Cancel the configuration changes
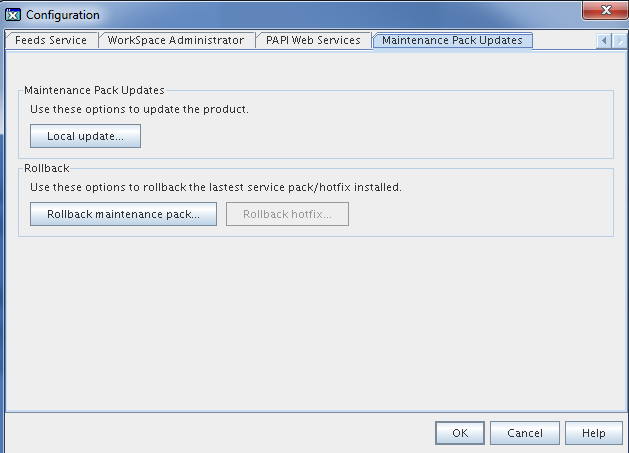Screen dimensions: 629x453 click(525, 433)
